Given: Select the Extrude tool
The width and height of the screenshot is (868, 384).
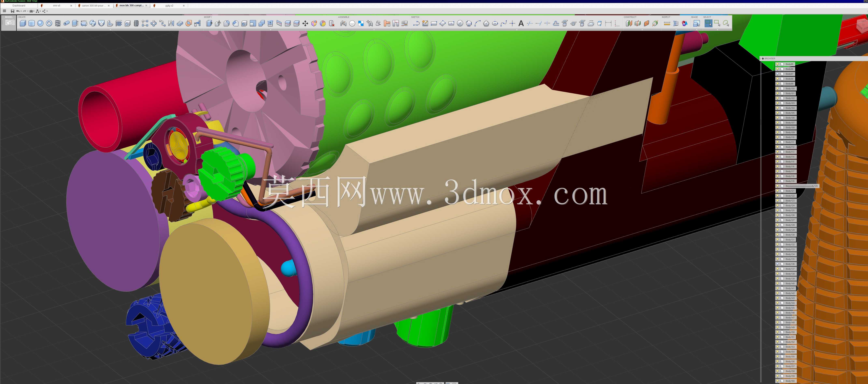Looking at the screenshot, I should [x=75, y=23].
